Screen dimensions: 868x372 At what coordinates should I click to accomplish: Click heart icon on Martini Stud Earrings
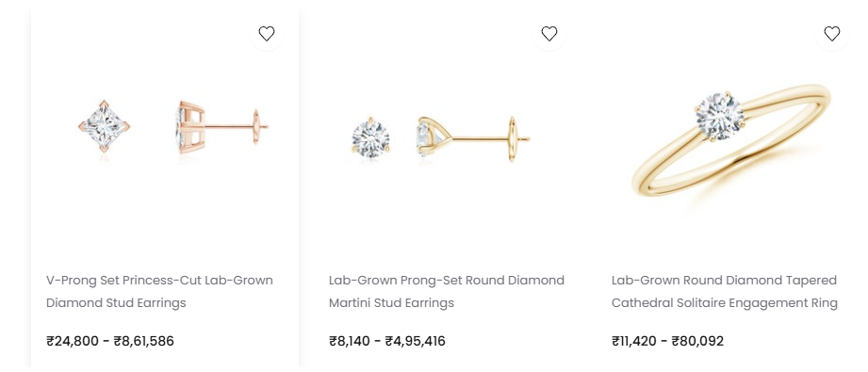coord(549,34)
